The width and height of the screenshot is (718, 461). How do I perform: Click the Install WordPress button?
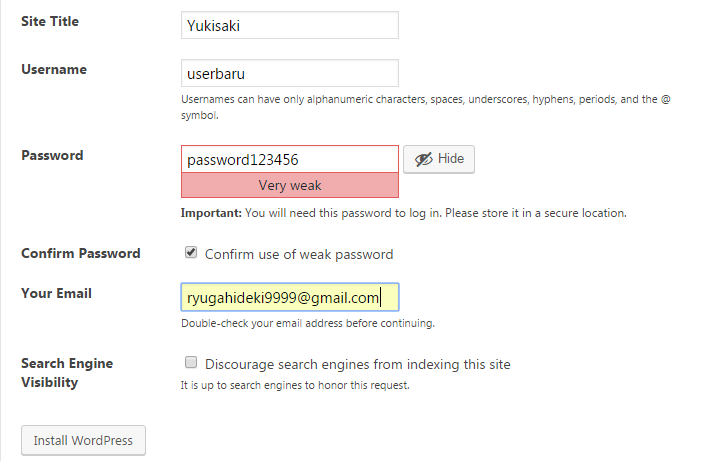pyautogui.click(x=83, y=440)
